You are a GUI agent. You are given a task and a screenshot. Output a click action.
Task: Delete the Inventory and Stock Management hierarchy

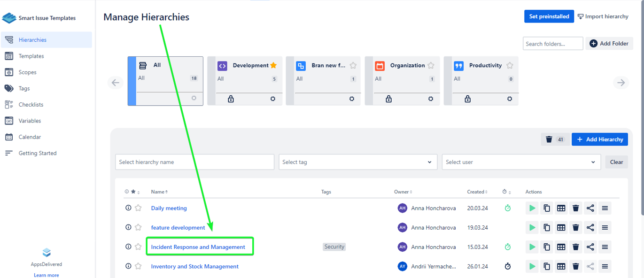576,266
